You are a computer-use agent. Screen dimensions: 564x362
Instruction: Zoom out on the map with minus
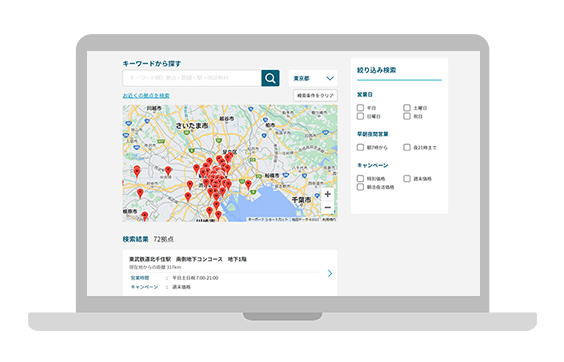(x=327, y=208)
